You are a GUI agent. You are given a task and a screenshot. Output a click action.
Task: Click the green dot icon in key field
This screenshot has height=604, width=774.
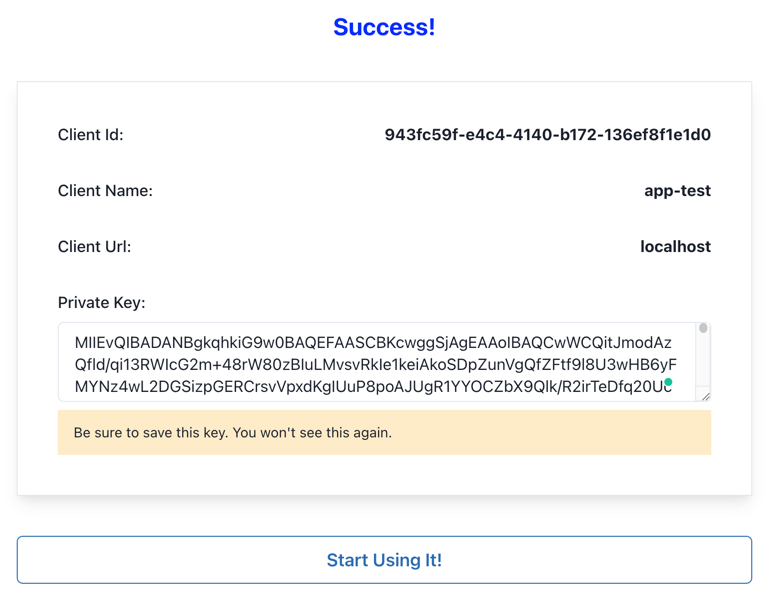coord(668,382)
